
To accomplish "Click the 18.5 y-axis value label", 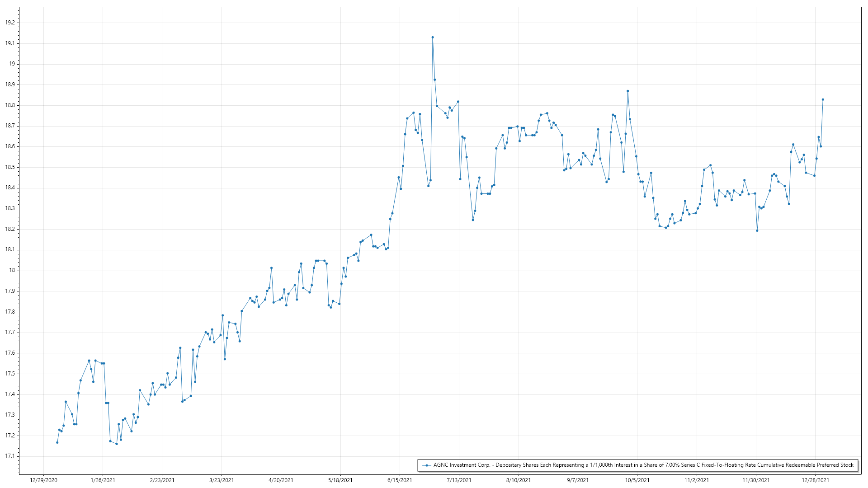I will click(x=10, y=167).
